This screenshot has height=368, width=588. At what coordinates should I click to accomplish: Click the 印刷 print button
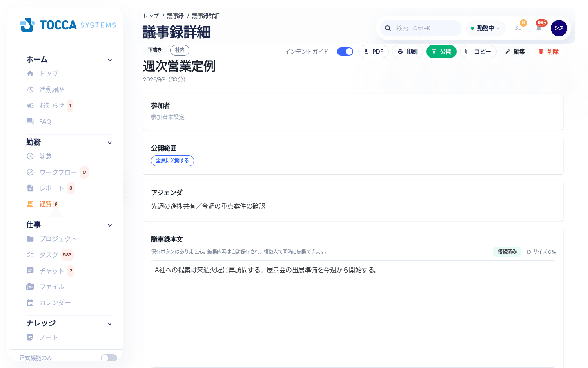tap(408, 52)
